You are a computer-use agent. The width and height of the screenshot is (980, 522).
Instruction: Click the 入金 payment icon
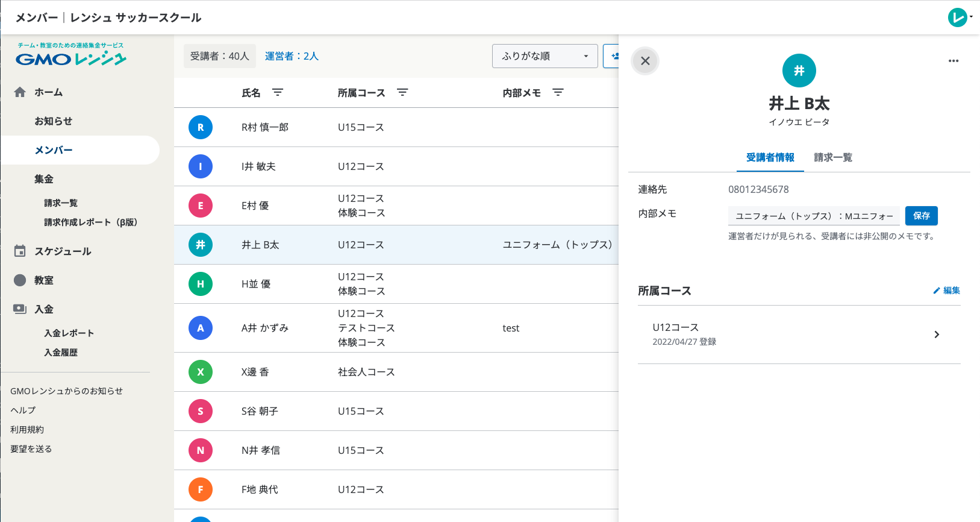(x=20, y=309)
